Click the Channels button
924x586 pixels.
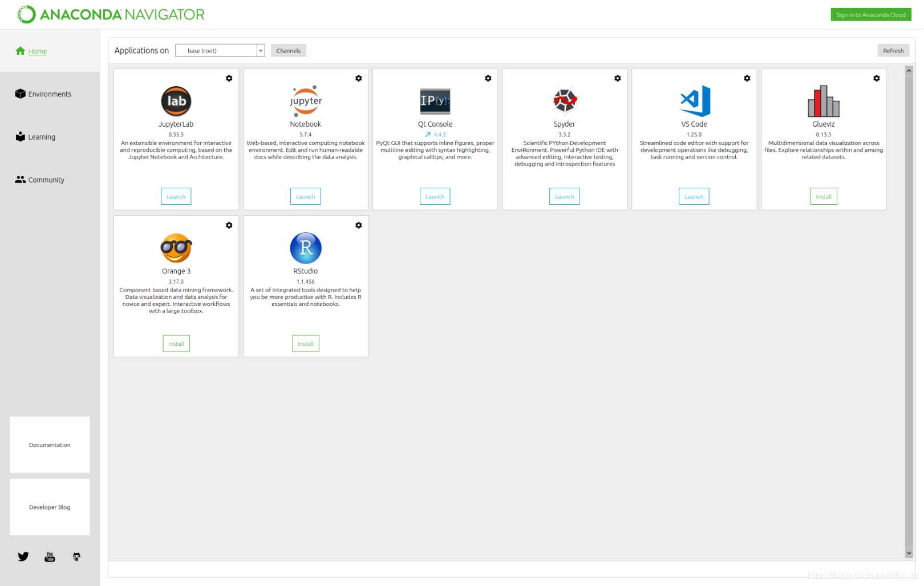click(289, 50)
